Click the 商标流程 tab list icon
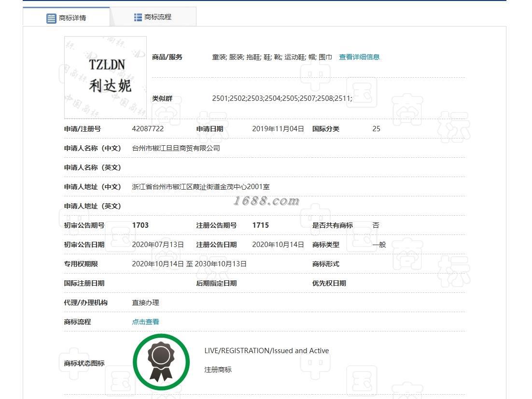The height and width of the screenshot is (399, 532). 138,17
